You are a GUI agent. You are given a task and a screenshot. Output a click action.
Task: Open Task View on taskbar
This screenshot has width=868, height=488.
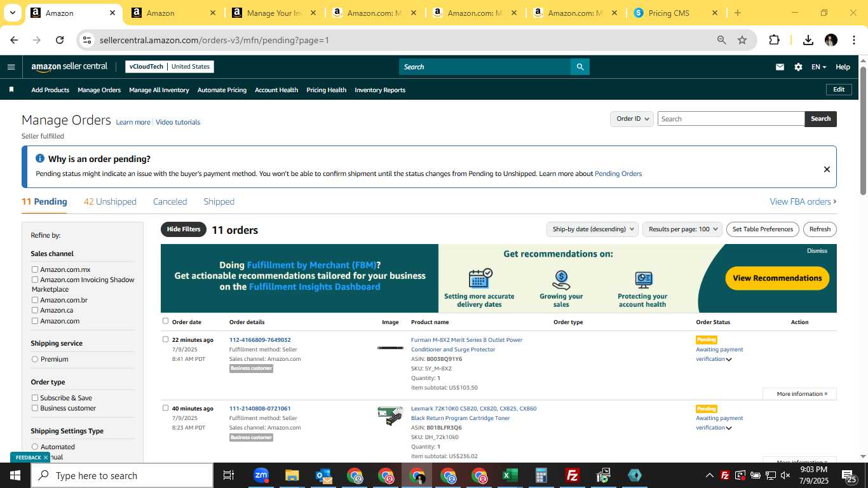[229, 475]
